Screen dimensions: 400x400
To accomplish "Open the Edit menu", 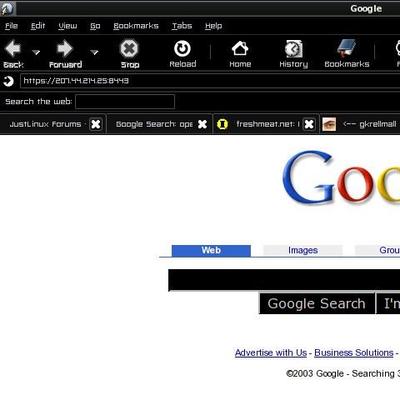I will click(38, 26).
